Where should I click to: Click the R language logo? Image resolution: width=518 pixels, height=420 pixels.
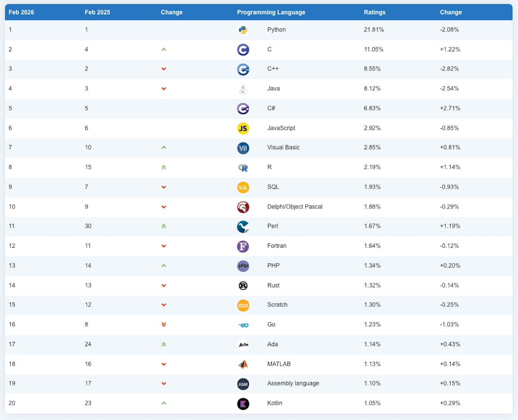pyautogui.click(x=243, y=167)
